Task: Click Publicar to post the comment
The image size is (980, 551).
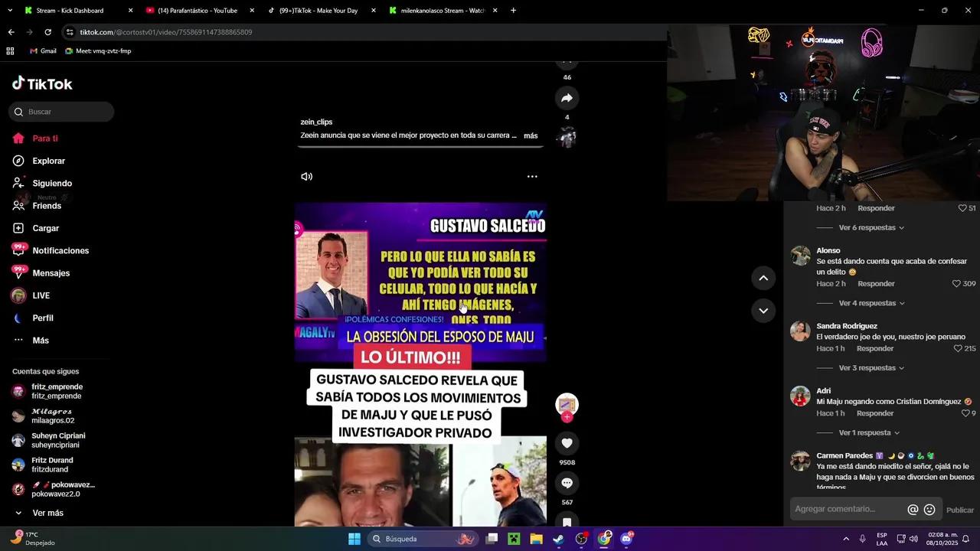Action: (x=960, y=510)
